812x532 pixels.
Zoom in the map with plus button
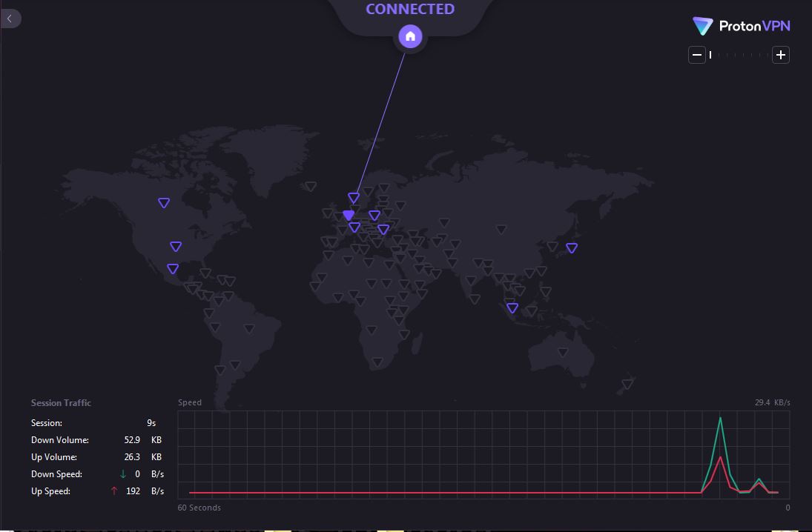pyautogui.click(x=780, y=55)
